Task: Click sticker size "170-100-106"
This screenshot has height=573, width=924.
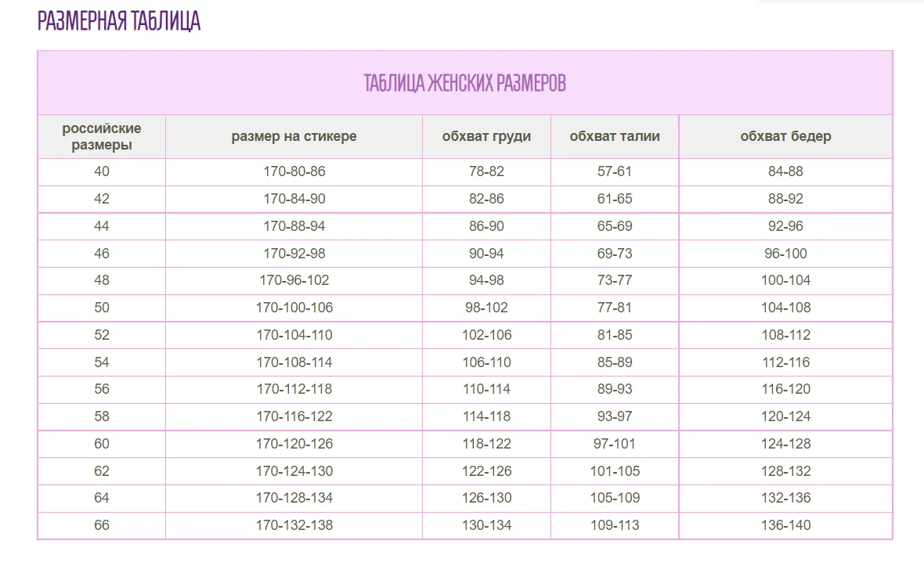Action: click(x=294, y=308)
